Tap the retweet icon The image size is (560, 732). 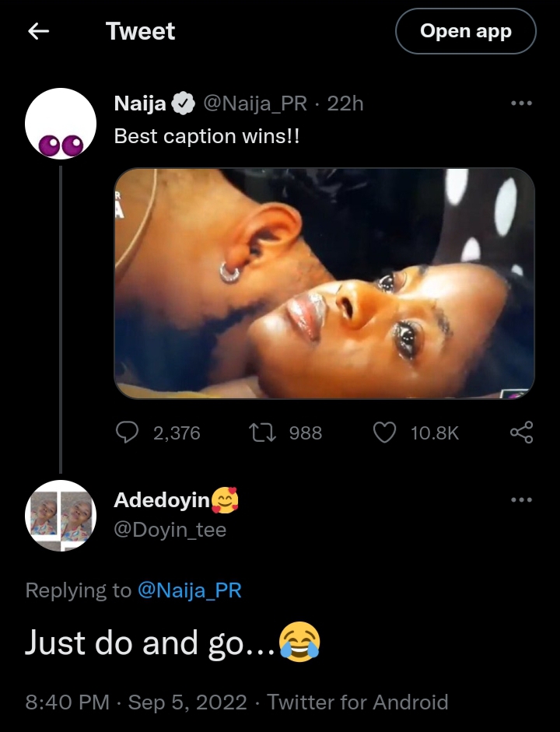(x=256, y=433)
